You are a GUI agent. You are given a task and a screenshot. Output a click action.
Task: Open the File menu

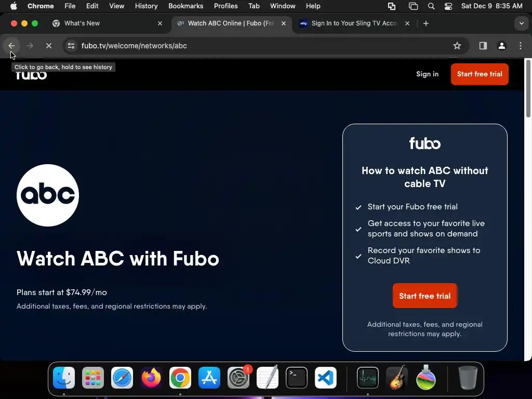coord(70,6)
